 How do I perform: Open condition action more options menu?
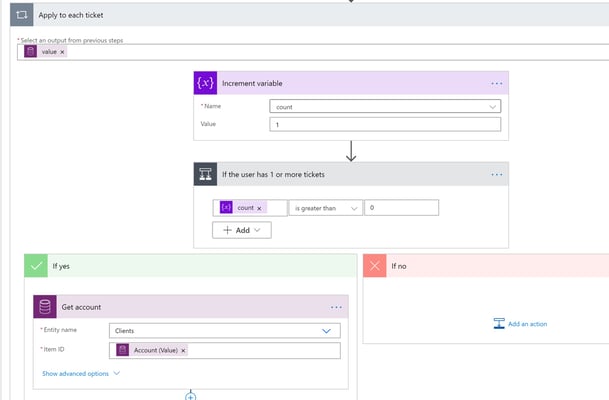[x=496, y=174]
